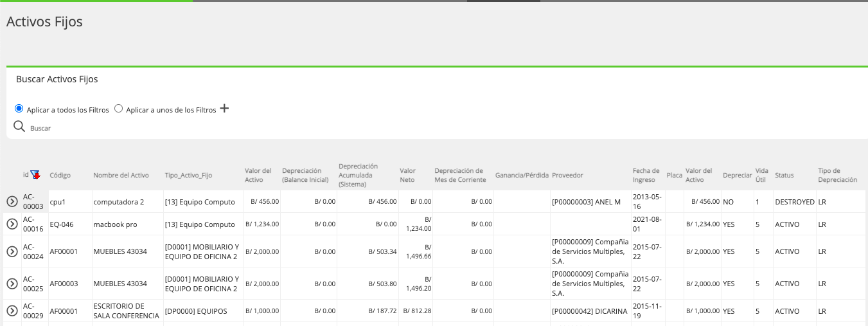This screenshot has height=326, width=868.
Task: Click the code cell cpu1
Action: pyautogui.click(x=58, y=202)
